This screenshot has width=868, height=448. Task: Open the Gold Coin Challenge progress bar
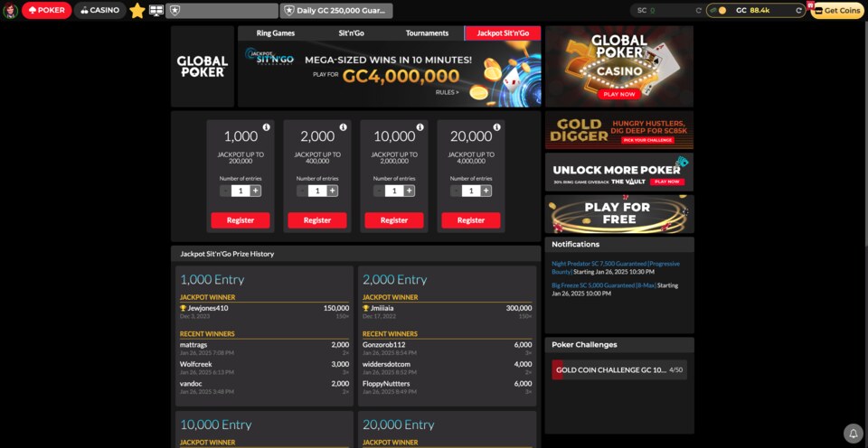(x=619, y=370)
